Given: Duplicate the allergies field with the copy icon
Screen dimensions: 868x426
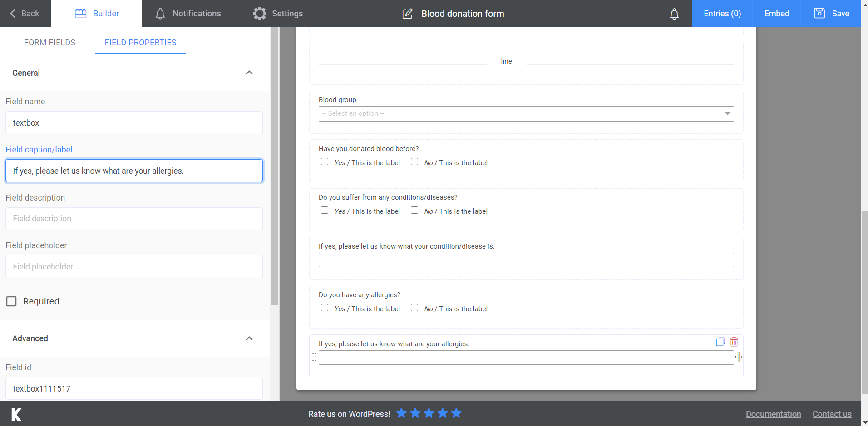Looking at the screenshot, I should tap(720, 342).
